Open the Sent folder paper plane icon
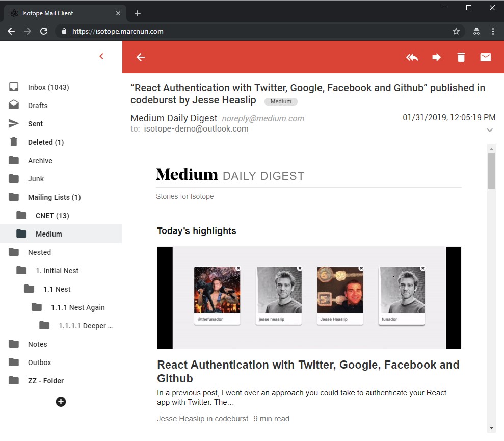 click(13, 123)
